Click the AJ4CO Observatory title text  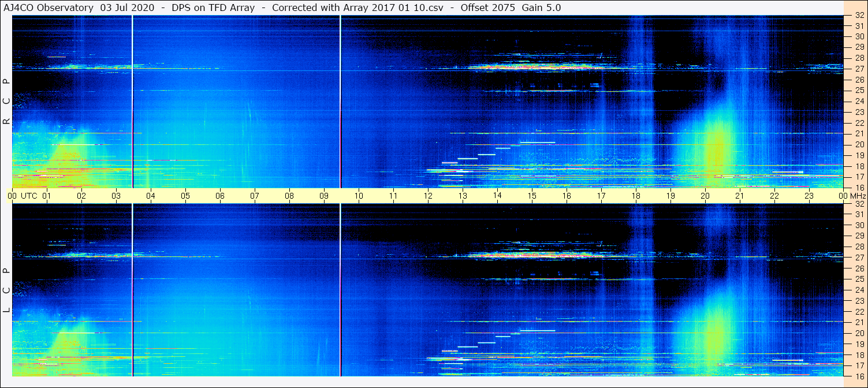pyautogui.click(x=49, y=8)
